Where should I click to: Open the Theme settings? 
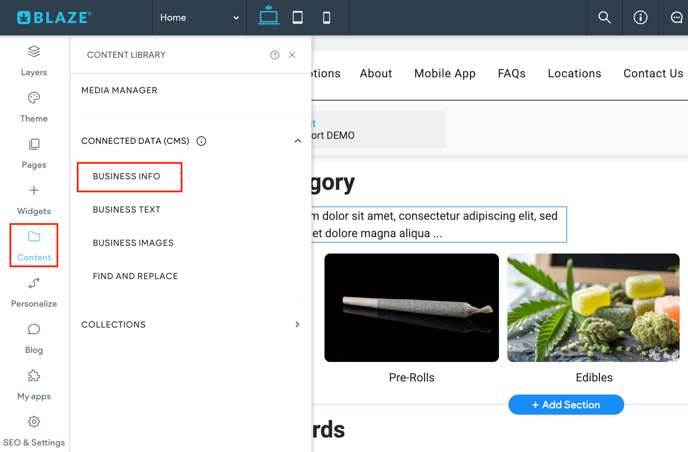[x=34, y=106]
